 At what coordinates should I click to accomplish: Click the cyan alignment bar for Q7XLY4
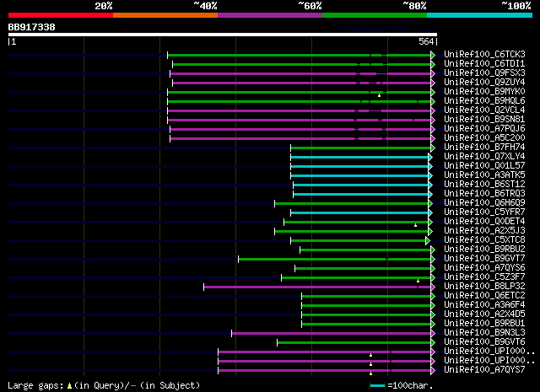(x=359, y=158)
